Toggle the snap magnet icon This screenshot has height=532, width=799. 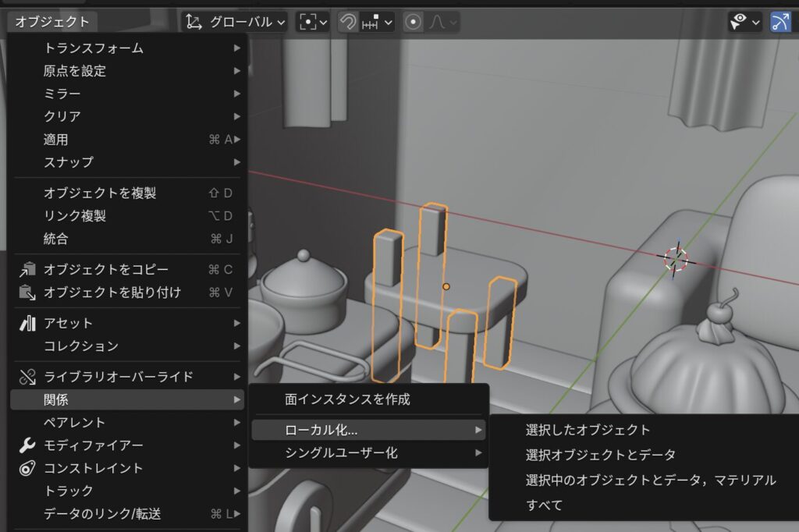click(348, 22)
